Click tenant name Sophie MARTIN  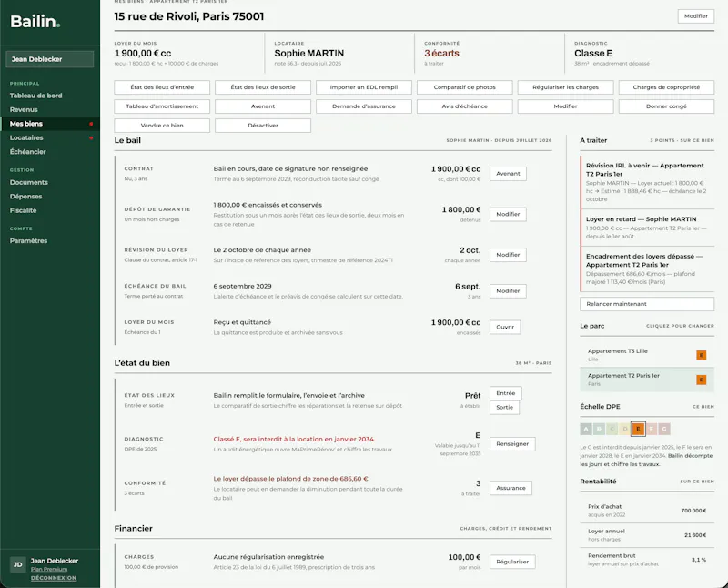[309, 54]
